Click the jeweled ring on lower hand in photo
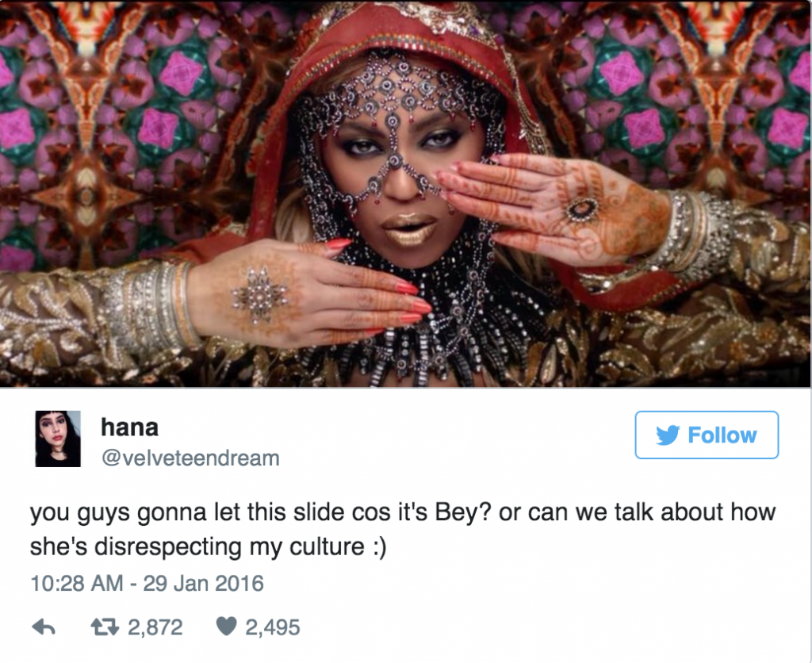This screenshot has width=812, height=663. pyautogui.click(x=259, y=295)
